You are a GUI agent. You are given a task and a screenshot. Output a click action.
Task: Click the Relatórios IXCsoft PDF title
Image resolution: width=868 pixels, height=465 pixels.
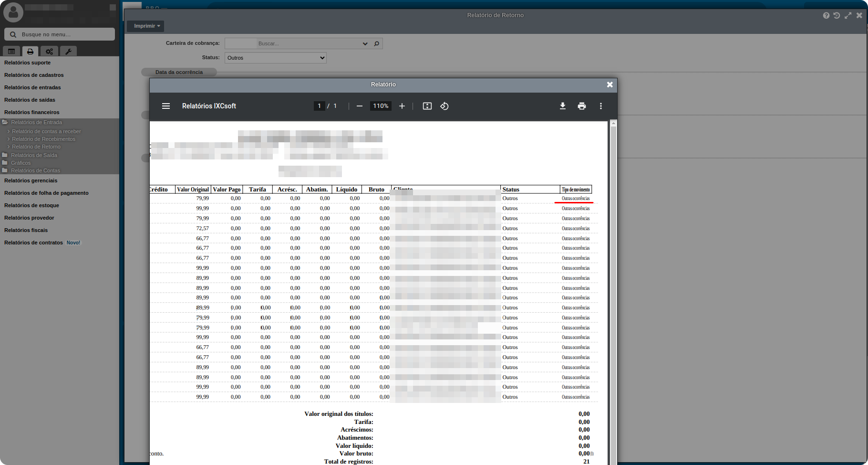coord(209,106)
